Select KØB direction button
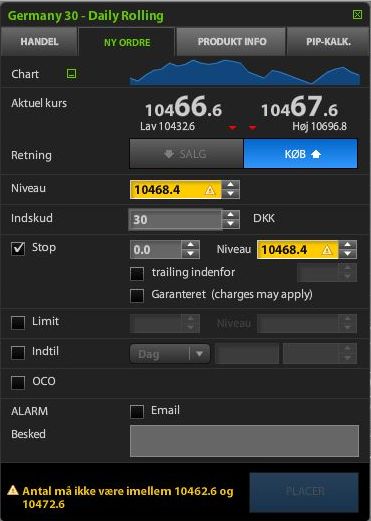The width and height of the screenshot is (371, 521). (x=300, y=154)
